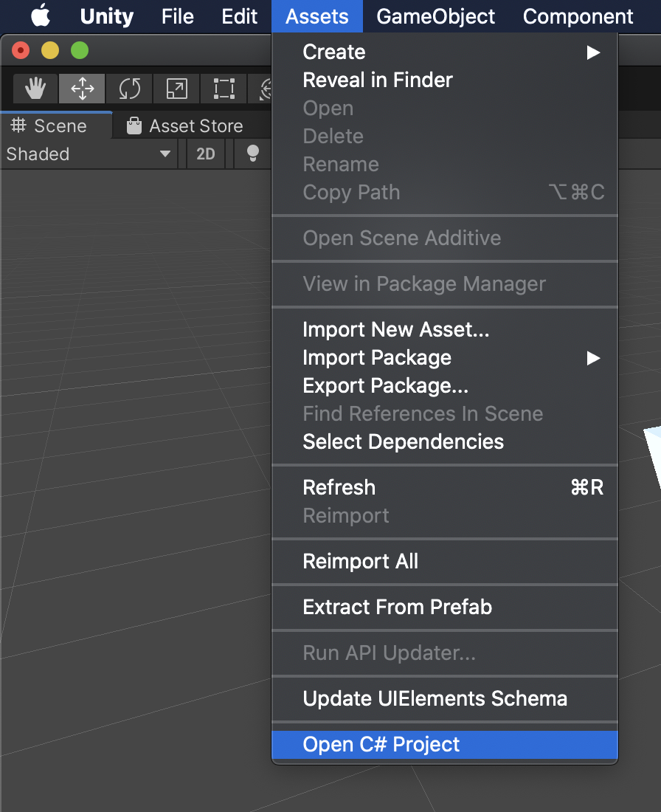Select Import New Asset menu entry
661x812 pixels.
point(445,329)
